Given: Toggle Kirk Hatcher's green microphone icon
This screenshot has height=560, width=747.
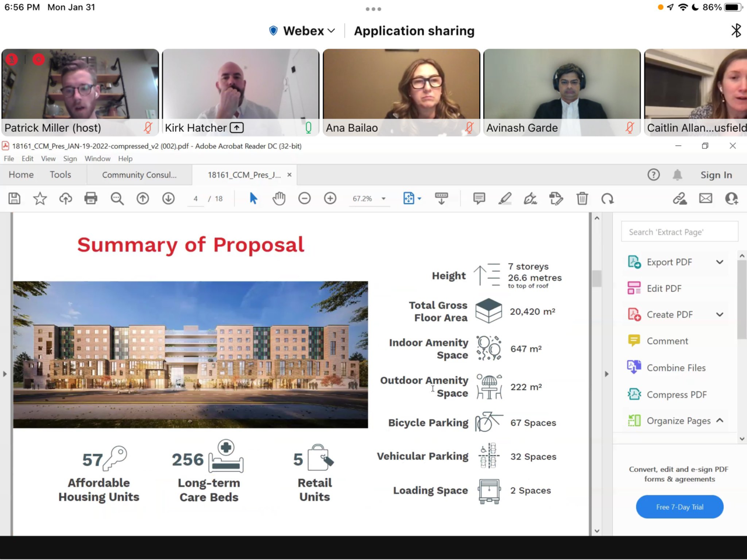Looking at the screenshot, I should (x=308, y=127).
